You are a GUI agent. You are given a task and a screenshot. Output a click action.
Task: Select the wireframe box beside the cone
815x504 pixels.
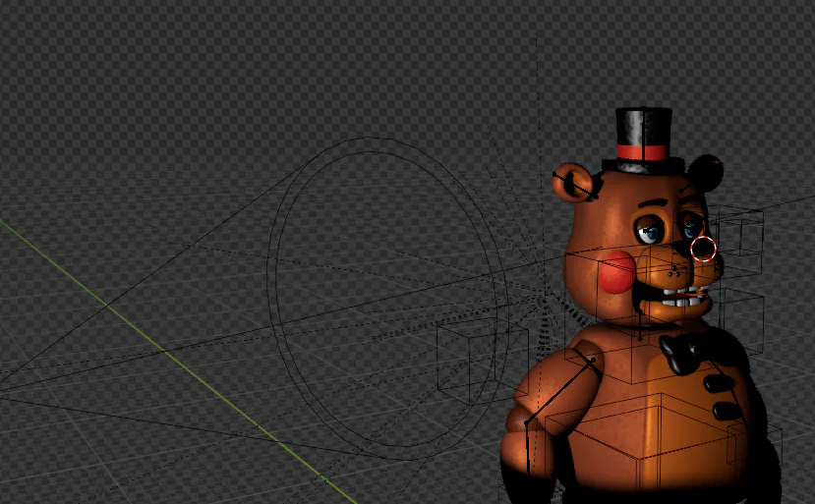(483, 361)
